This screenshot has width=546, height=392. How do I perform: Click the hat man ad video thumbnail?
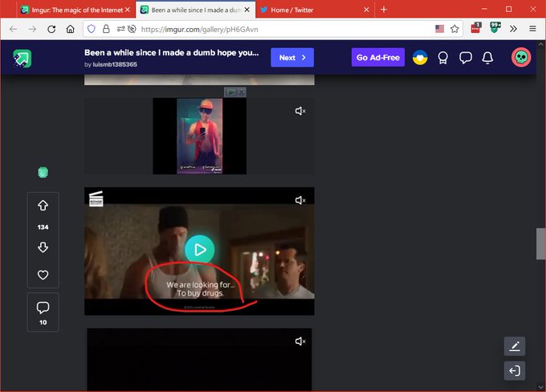coord(199,136)
